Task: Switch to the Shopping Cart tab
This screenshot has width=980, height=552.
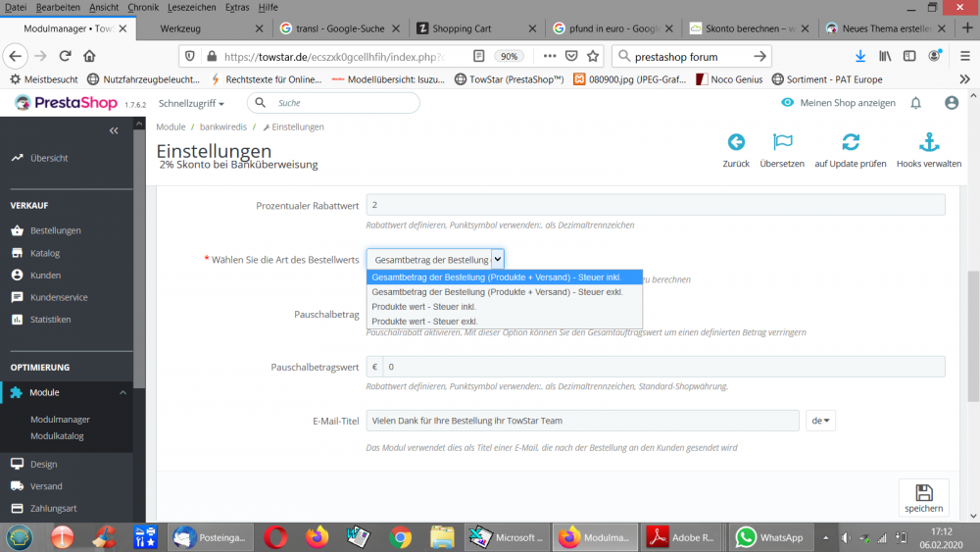Action: [x=476, y=28]
